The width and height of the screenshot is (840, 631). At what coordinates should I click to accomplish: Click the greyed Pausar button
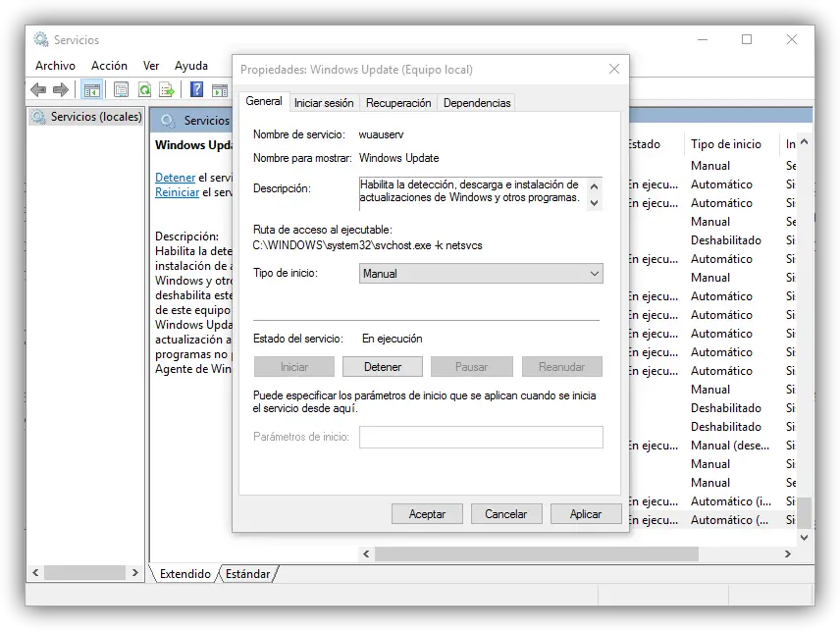[x=471, y=367]
